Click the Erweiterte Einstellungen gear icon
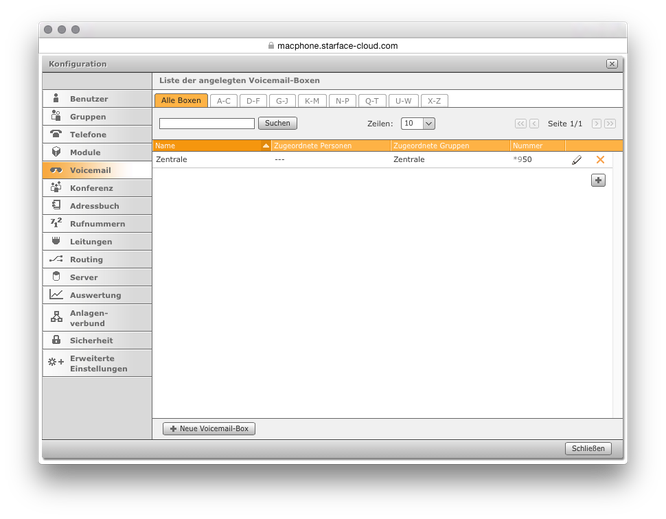This screenshot has width=666, height=519. pos(56,362)
